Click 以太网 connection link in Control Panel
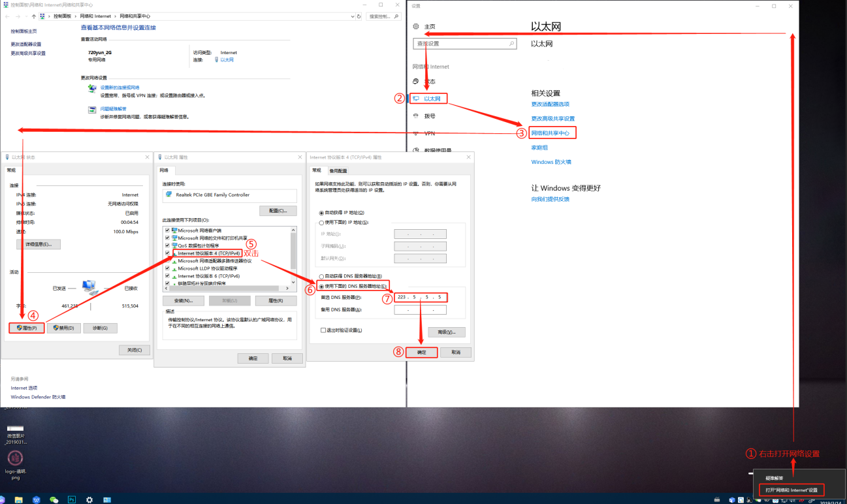 click(x=227, y=59)
